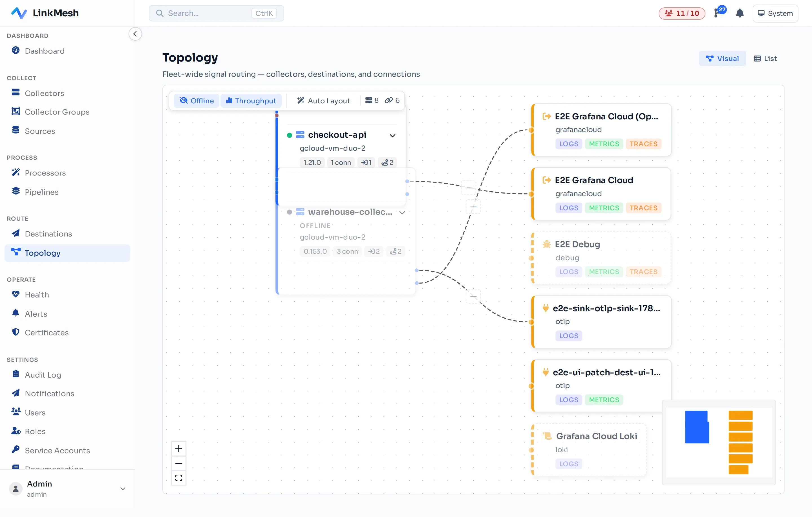The height and width of the screenshot is (517, 812).
Task: Click the 11/10 collectors limit badge
Action: [681, 13]
